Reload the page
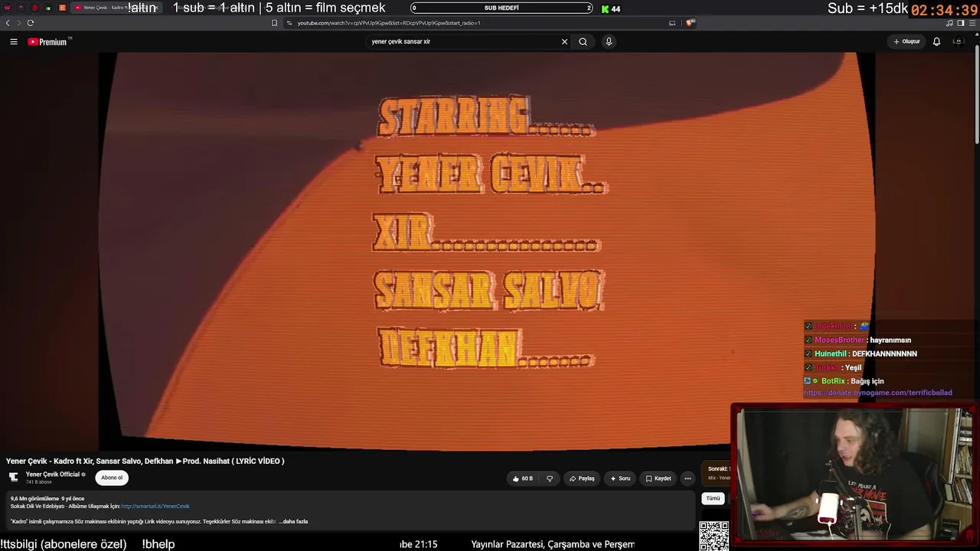The width and height of the screenshot is (980, 551). click(x=31, y=23)
